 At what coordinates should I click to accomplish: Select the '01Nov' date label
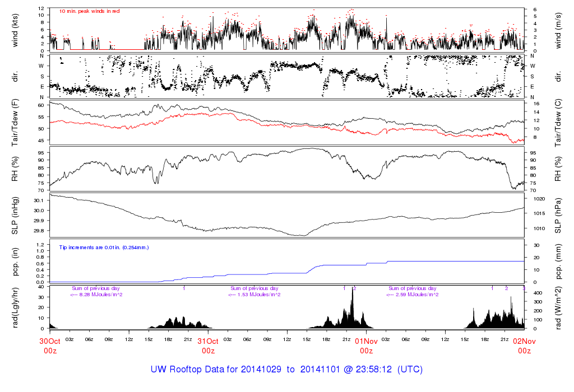click(x=366, y=341)
